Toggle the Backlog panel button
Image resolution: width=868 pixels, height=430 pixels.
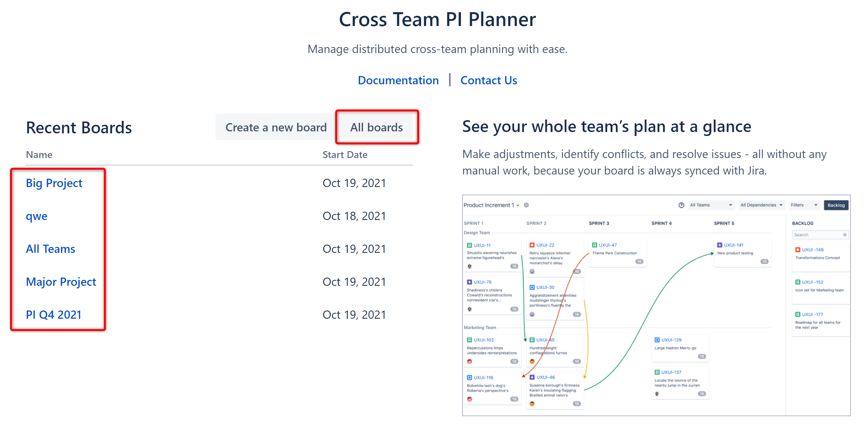[836, 205]
